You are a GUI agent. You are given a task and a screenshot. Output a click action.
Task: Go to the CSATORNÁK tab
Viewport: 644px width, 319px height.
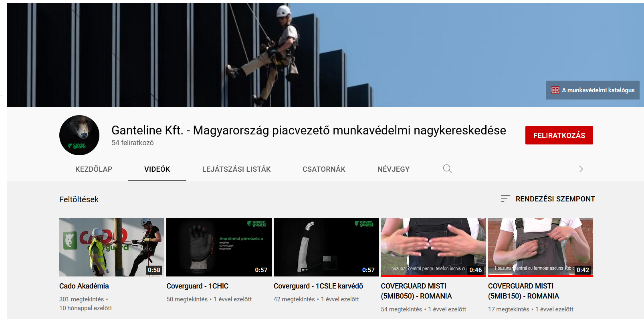click(x=324, y=169)
